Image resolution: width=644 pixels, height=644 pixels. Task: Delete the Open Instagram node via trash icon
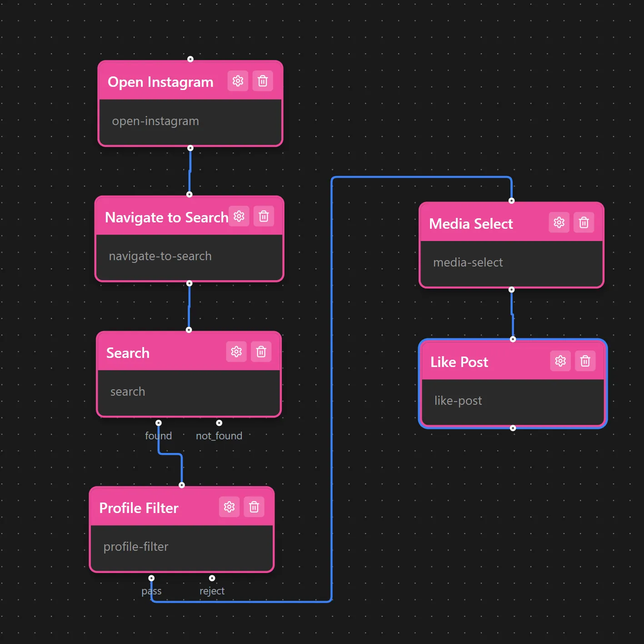(263, 81)
